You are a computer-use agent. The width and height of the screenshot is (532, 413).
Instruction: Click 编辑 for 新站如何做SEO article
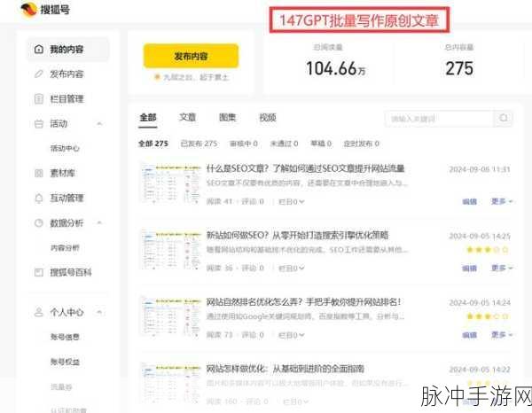[x=470, y=269]
